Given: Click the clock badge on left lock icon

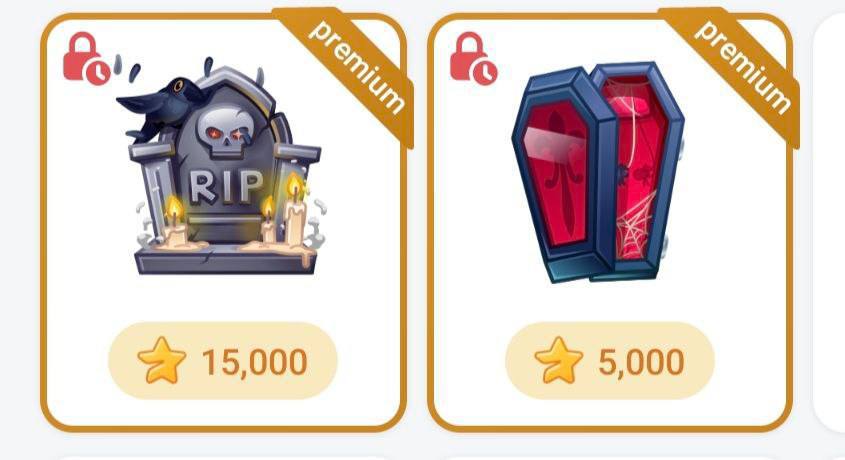Looking at the screenshot, I should pyautogui.click(x=98, y=72).
